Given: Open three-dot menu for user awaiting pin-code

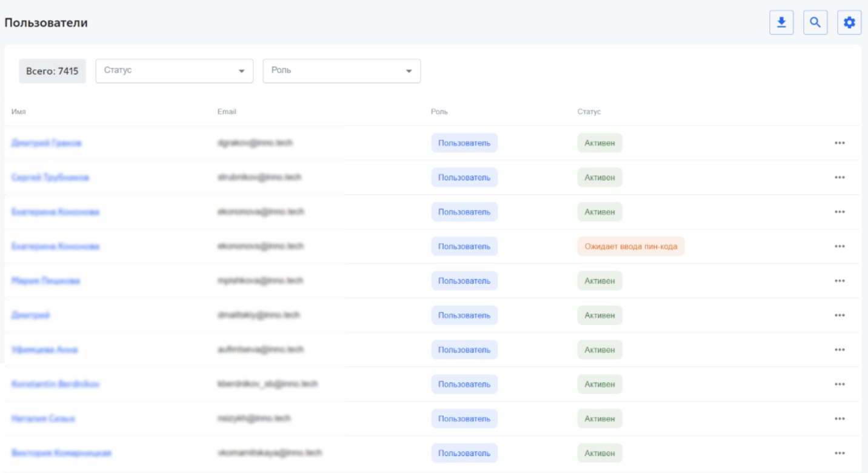Looking at the screenshot, I should [840, 247].
